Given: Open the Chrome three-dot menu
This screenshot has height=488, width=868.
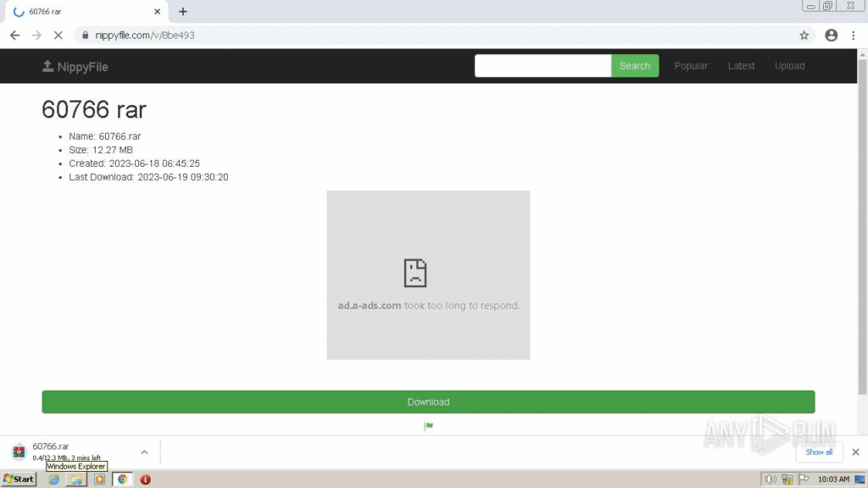Looking at the screenshot, I should click(x=855, y=36).
